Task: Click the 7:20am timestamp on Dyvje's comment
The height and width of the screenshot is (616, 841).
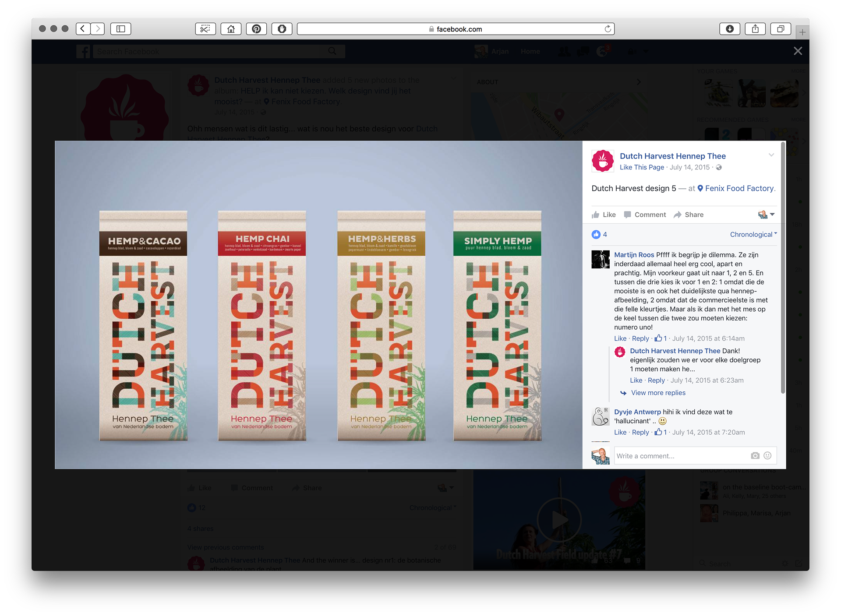Action: 708,432
